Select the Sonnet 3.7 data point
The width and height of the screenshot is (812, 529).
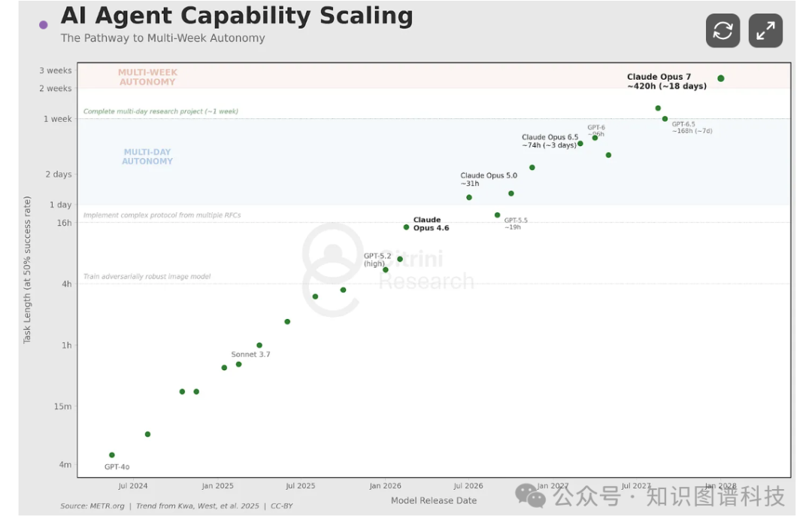[x=239, y=364]
